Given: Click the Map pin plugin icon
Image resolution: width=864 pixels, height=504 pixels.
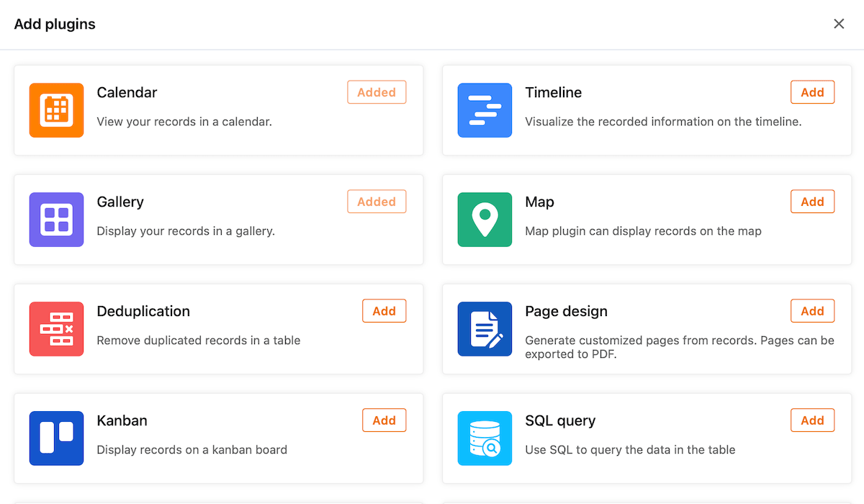Looking at the screenshot, I should tap(485, 220).
